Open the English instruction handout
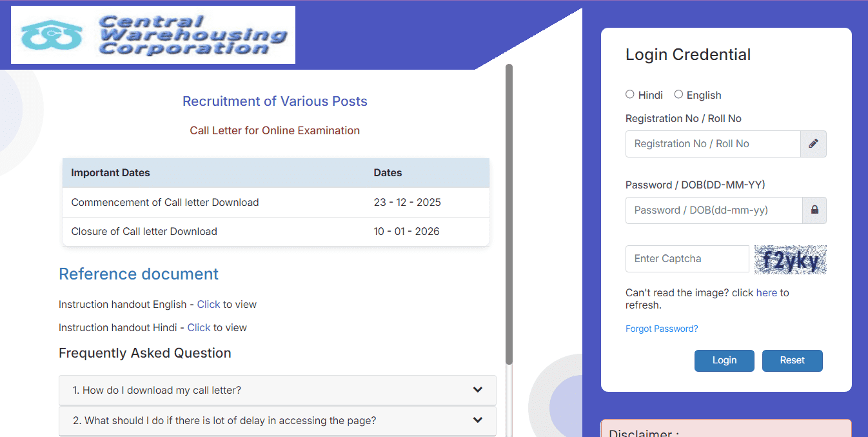Viewport: 868px width, 437px height. (x=208, y=304)
